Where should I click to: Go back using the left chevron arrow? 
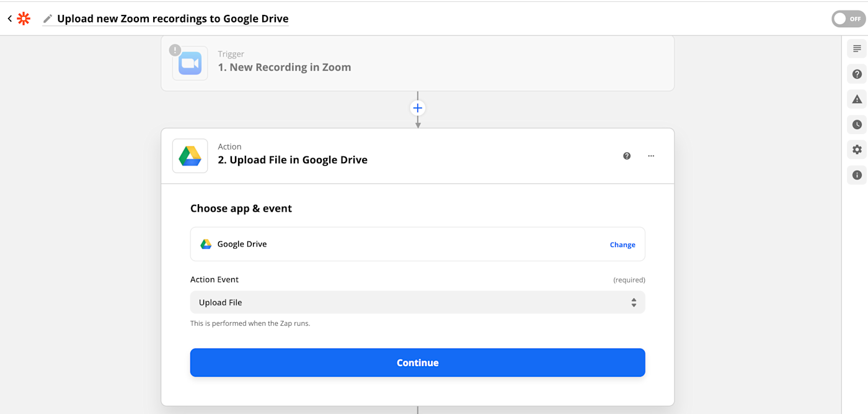click(x=9, y=19)
